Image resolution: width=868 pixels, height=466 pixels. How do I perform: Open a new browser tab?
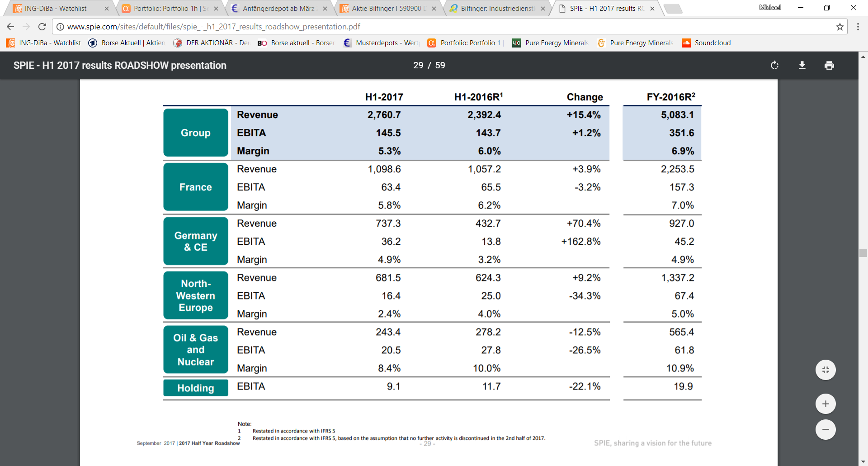673,9
